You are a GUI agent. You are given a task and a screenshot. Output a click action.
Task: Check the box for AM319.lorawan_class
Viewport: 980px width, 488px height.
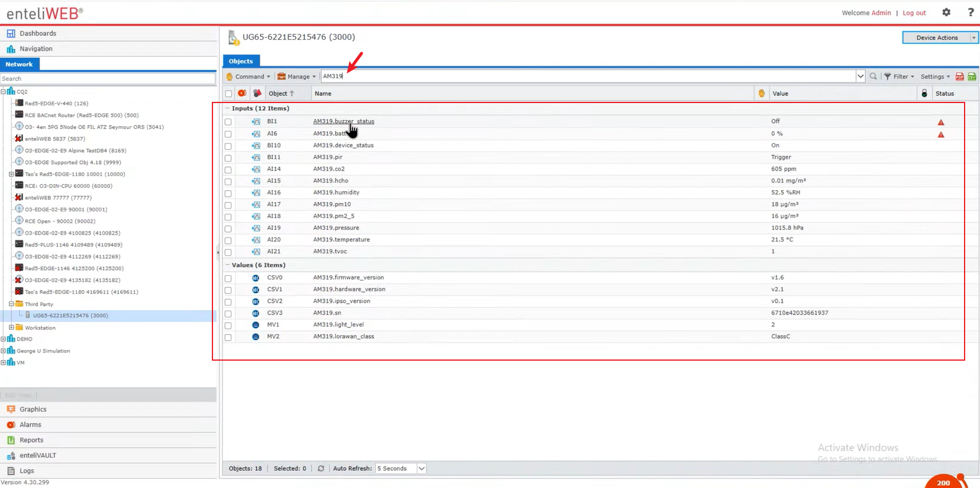pyautogui.click(x=228, y=338)
